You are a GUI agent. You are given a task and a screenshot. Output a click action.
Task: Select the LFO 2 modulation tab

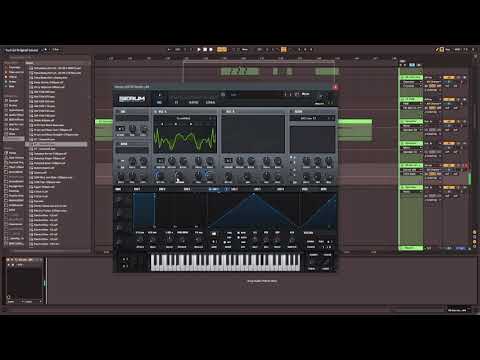coord(234,189)
